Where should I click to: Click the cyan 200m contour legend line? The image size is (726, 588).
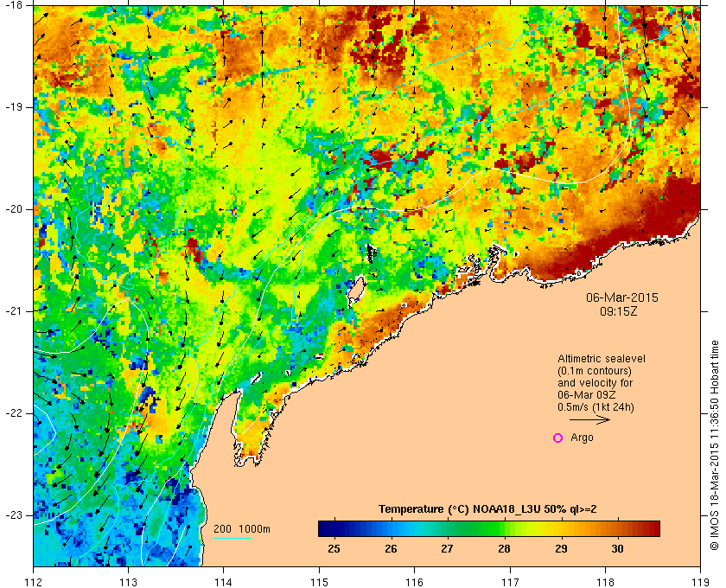coord(232,538)
